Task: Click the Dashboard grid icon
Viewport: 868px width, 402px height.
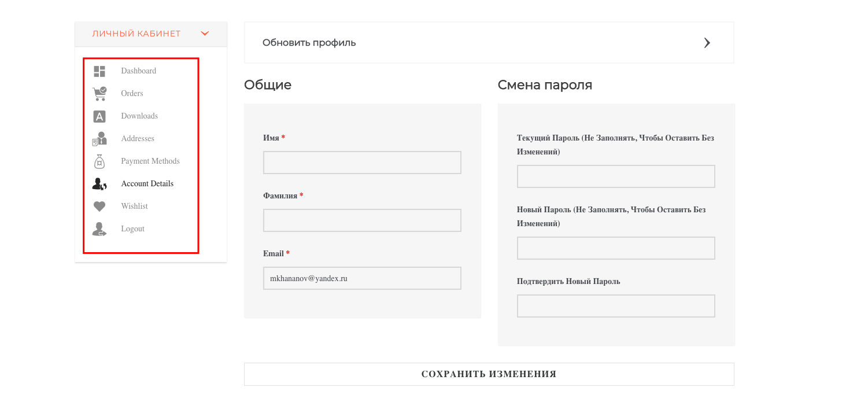Action: (99, 71)
